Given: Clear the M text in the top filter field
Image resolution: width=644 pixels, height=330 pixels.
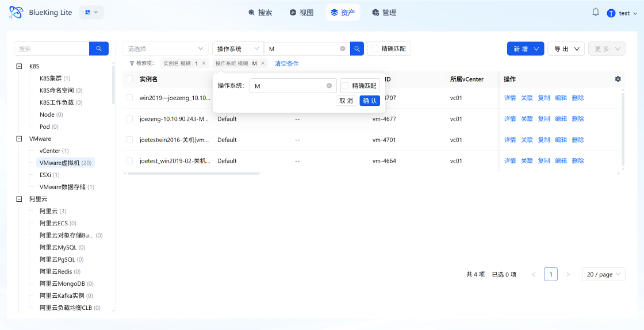Looking at the screenshot, I should [343, 49].
